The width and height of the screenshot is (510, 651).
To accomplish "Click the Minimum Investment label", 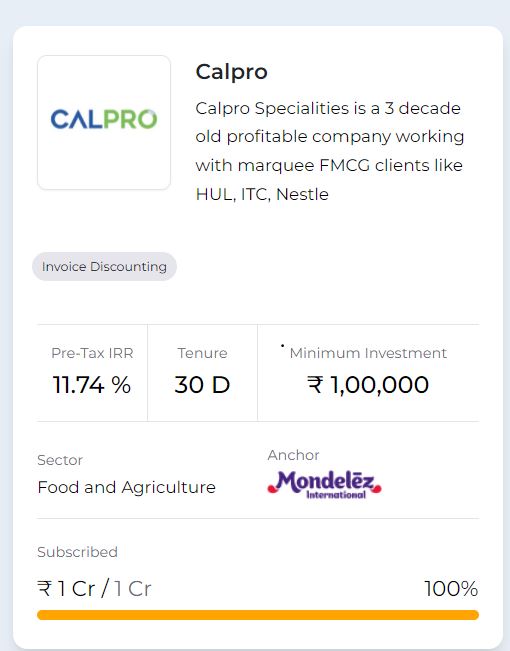I will 368,353.
